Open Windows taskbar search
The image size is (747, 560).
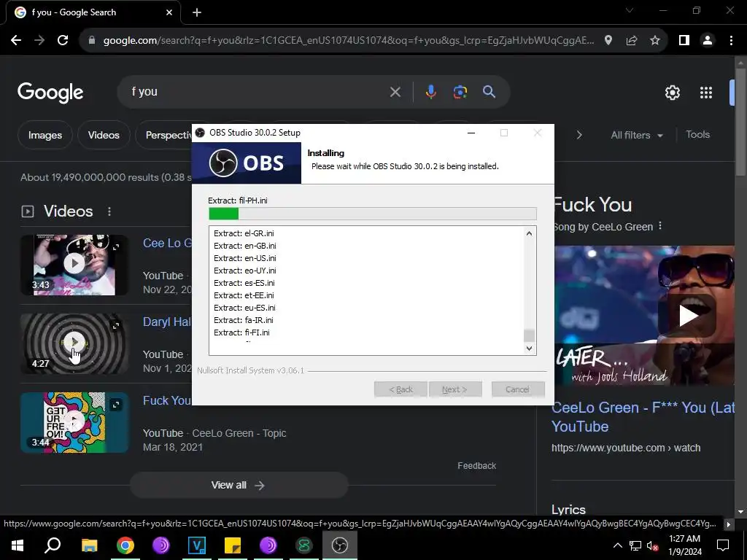[x=53, y=545]
